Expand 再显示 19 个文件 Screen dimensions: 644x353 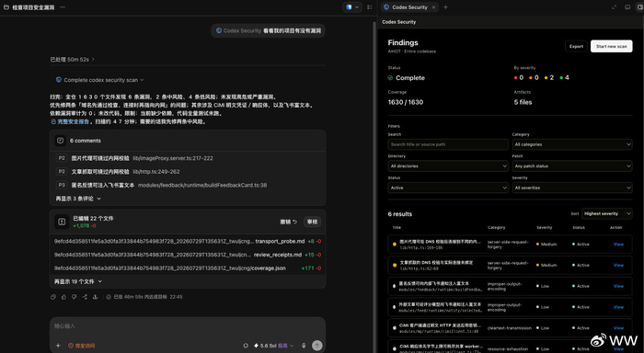point(78,281)
